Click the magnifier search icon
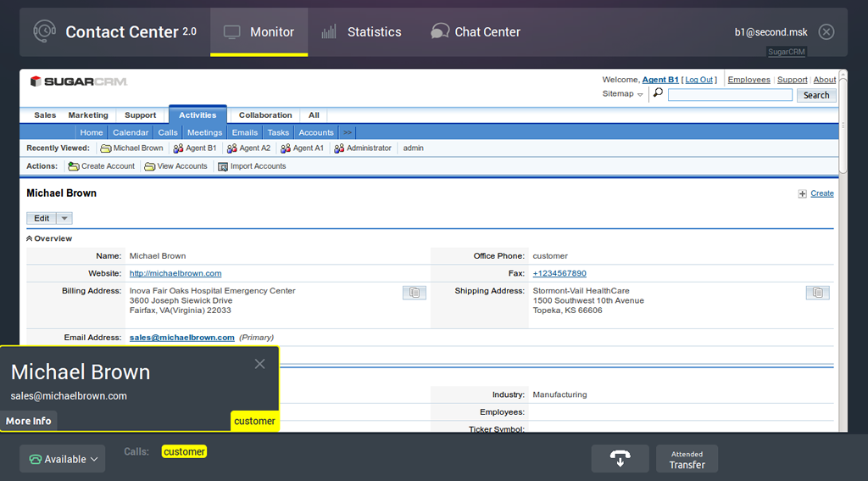Screen dimensions: 868x481 658,93
